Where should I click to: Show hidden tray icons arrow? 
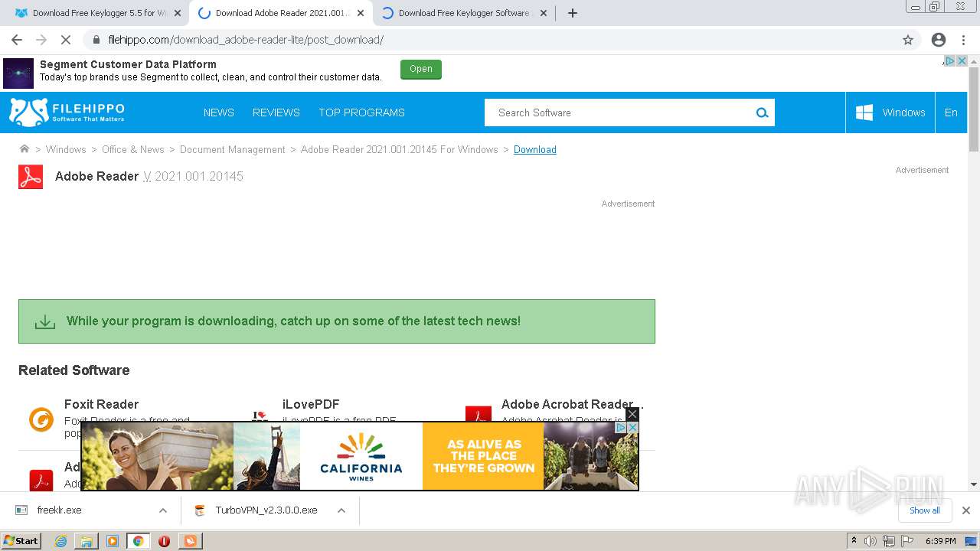tap(854, 541)
